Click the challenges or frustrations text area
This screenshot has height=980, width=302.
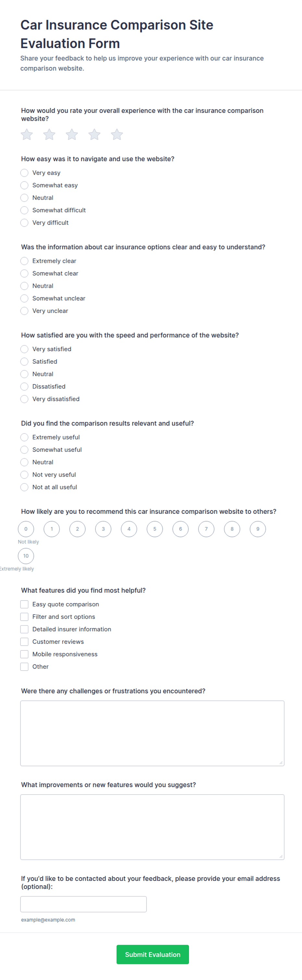coord(152,733)
